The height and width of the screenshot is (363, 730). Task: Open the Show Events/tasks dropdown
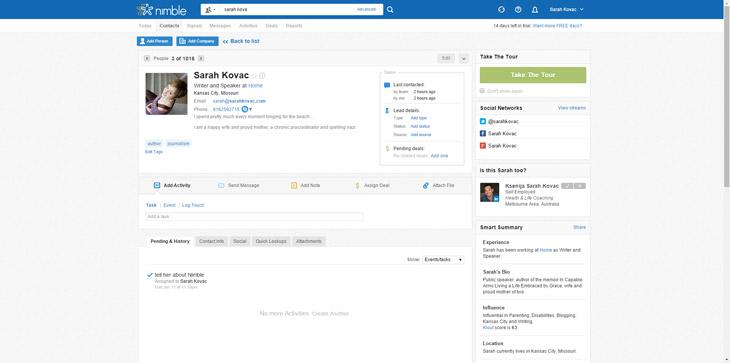(x=443, y=260)
